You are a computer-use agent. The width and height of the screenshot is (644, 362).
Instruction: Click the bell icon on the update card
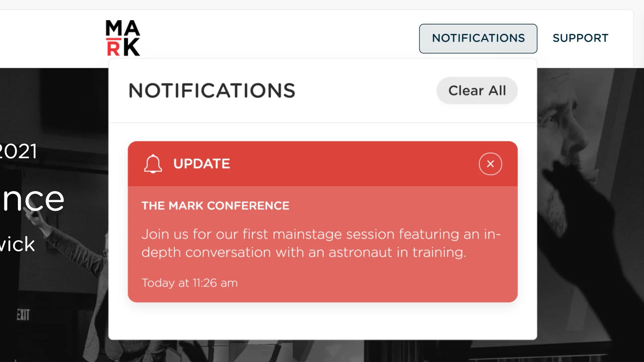(x=153, y=164)
